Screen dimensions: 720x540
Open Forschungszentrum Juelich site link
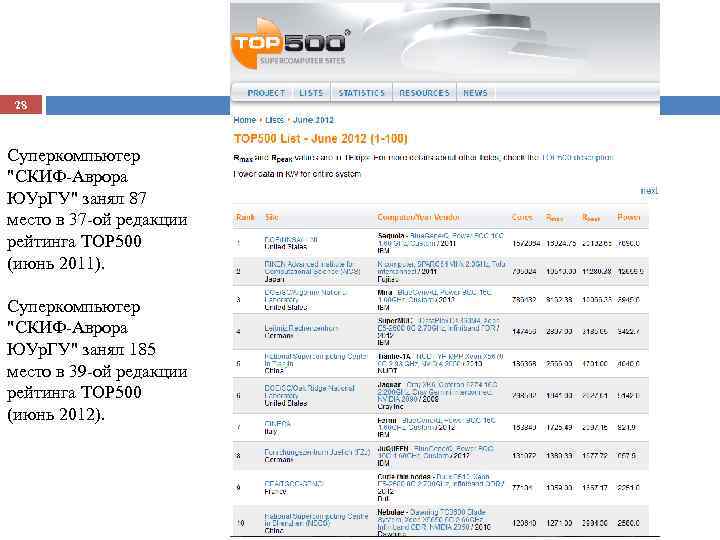(317, 452)
